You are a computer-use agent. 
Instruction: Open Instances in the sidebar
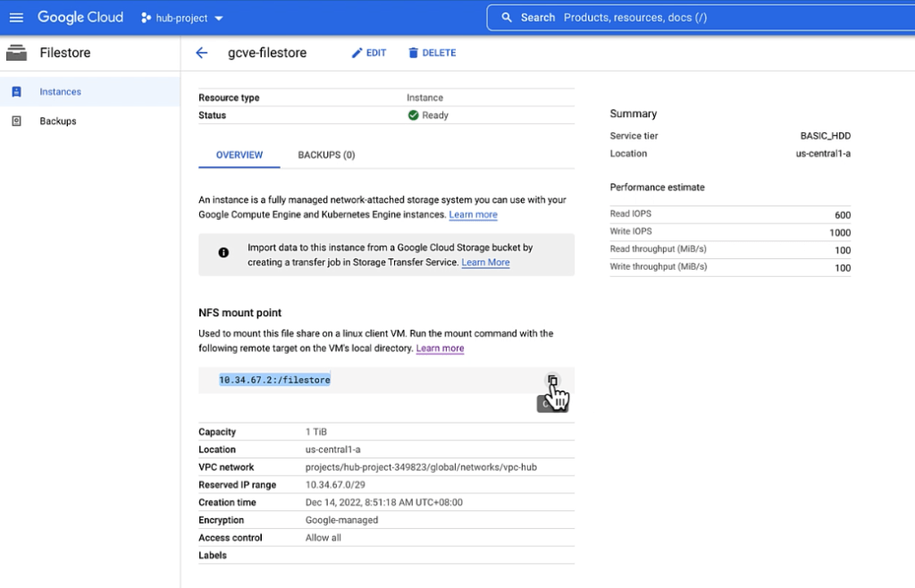pyautogui.click(x=60, y=92)
